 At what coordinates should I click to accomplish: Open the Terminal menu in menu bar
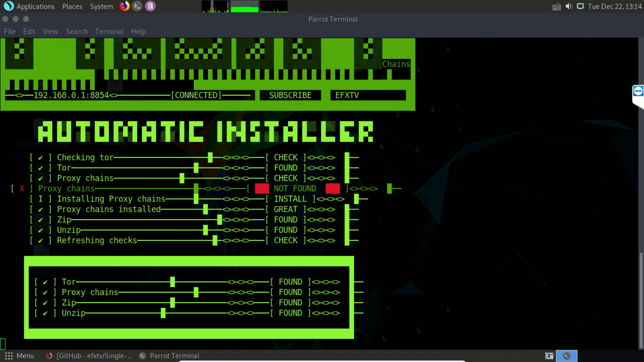coord(109,32)
